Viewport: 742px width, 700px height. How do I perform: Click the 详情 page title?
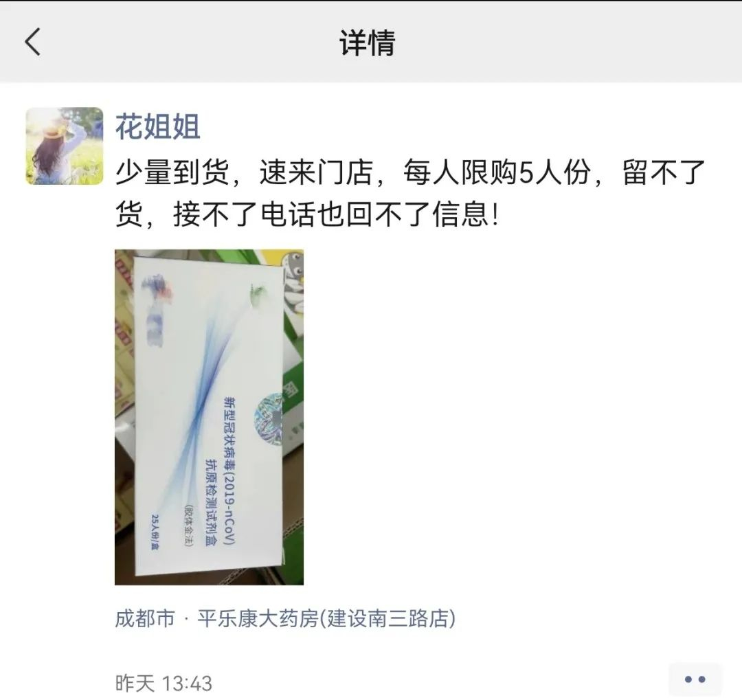coord(368,43)
